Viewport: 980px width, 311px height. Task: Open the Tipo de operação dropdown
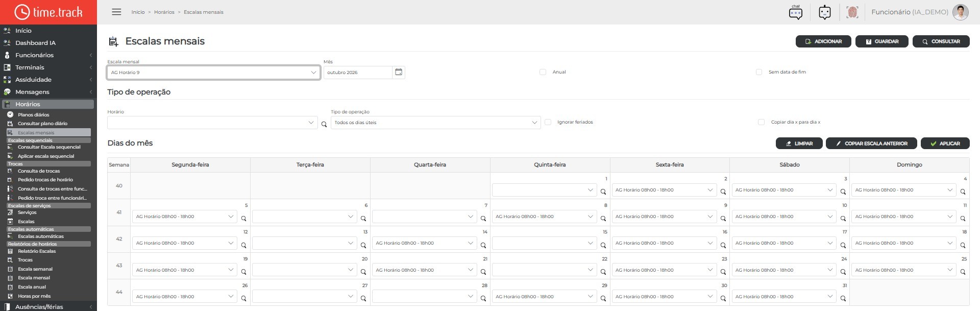click(x=435, y=123)
